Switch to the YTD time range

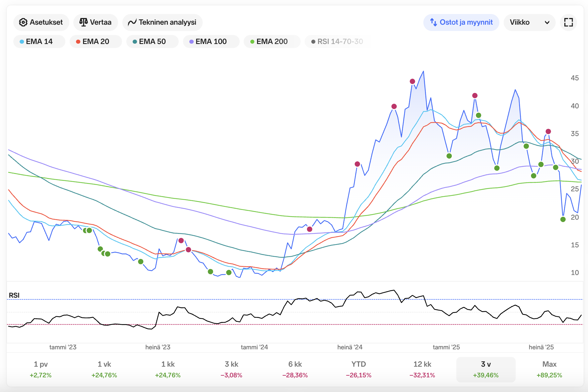click(x=358, y=369)
